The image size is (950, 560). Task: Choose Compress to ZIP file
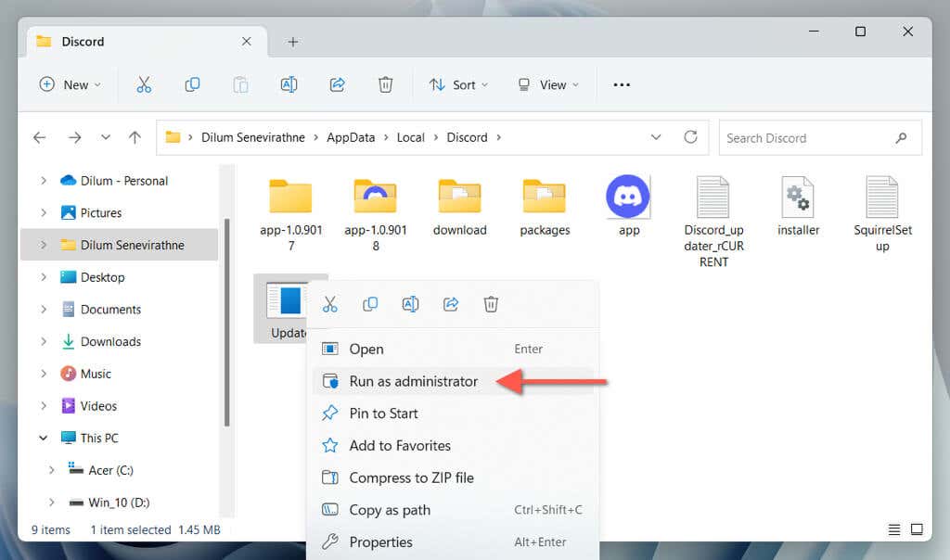(411, 477)
